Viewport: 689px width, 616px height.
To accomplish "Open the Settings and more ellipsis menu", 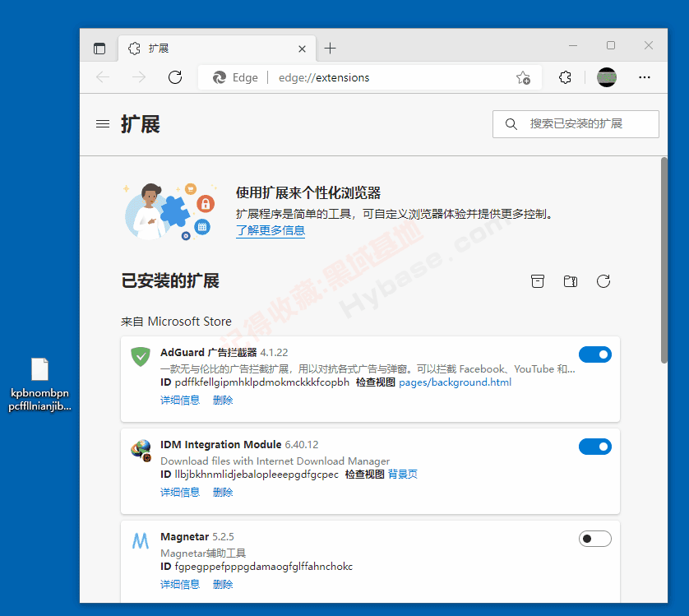I will coord(644,77).
